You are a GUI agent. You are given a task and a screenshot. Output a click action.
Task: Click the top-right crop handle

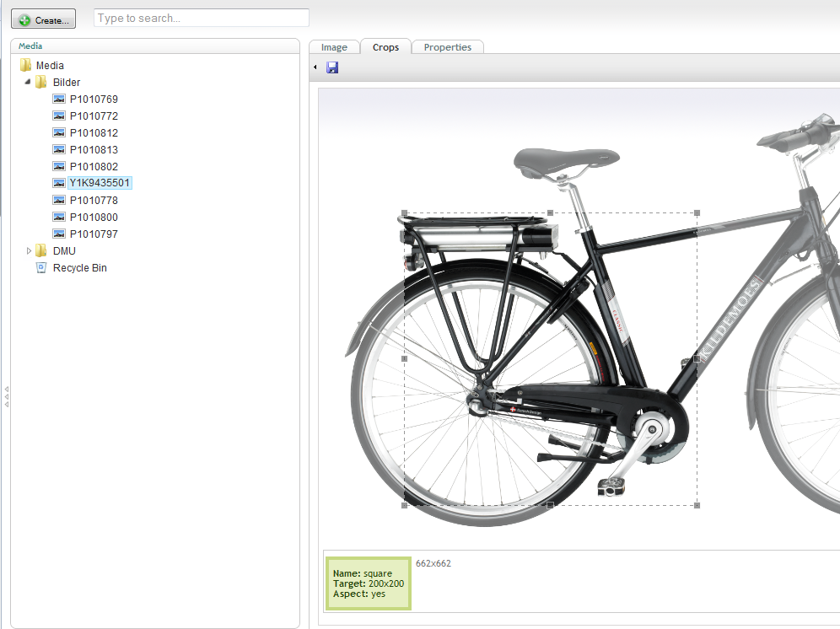(697, 212)
